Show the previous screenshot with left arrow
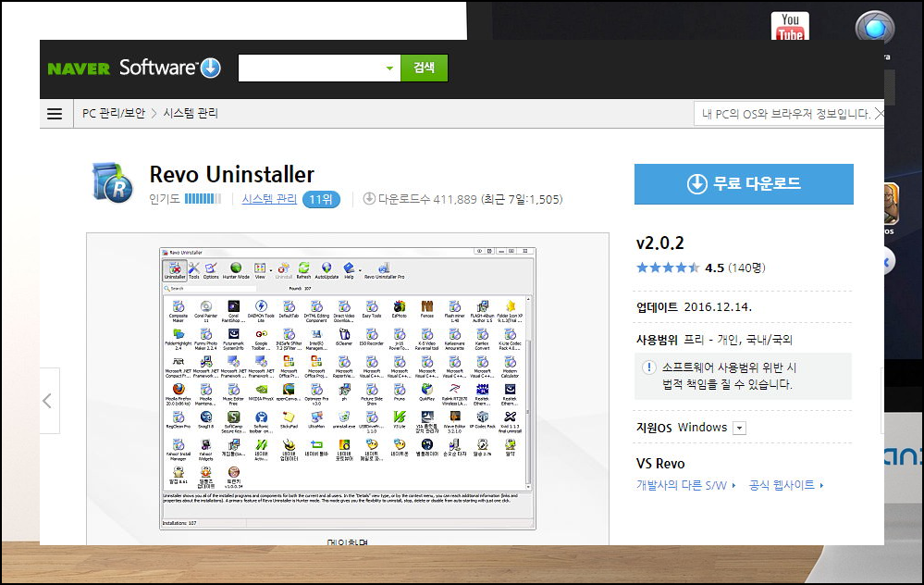 (x=49, y=401)
